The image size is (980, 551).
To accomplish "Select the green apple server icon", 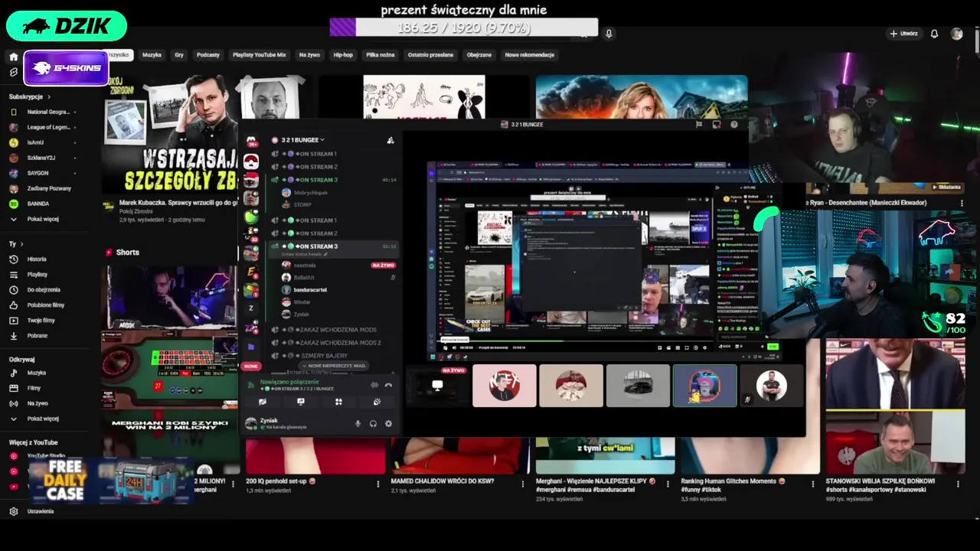I will tap(250, 217).
